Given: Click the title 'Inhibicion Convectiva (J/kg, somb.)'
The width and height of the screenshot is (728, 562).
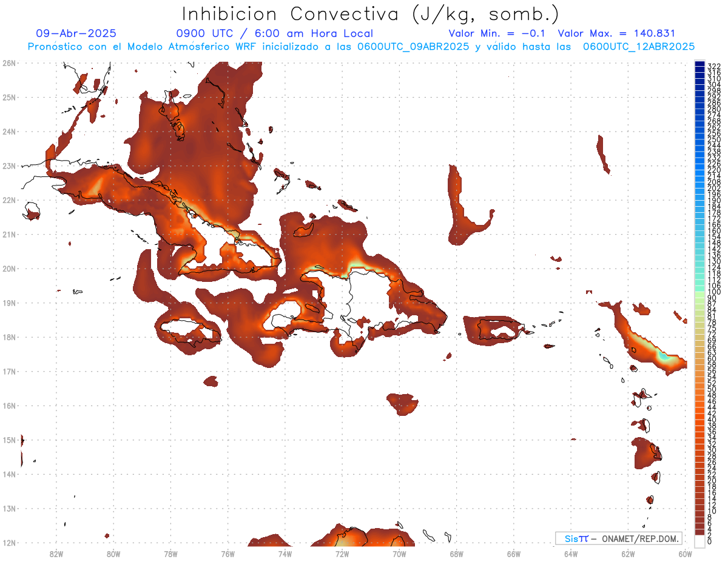Looking at the screenshot, I should (x=370, y=14).
